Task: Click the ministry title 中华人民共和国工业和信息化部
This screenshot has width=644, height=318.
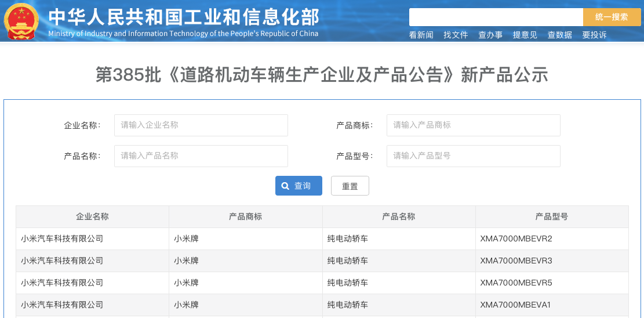Action: [x=183, y=17]
